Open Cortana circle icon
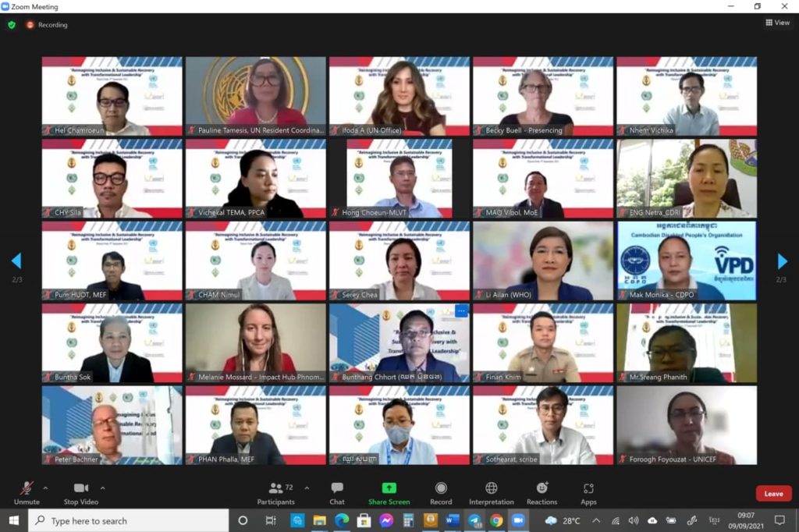Screen dimensions: 799x532 coord(243,520)
